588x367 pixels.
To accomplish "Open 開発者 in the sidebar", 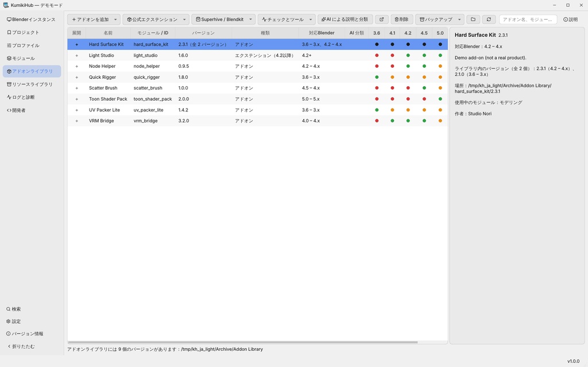I will pos(32,110).
